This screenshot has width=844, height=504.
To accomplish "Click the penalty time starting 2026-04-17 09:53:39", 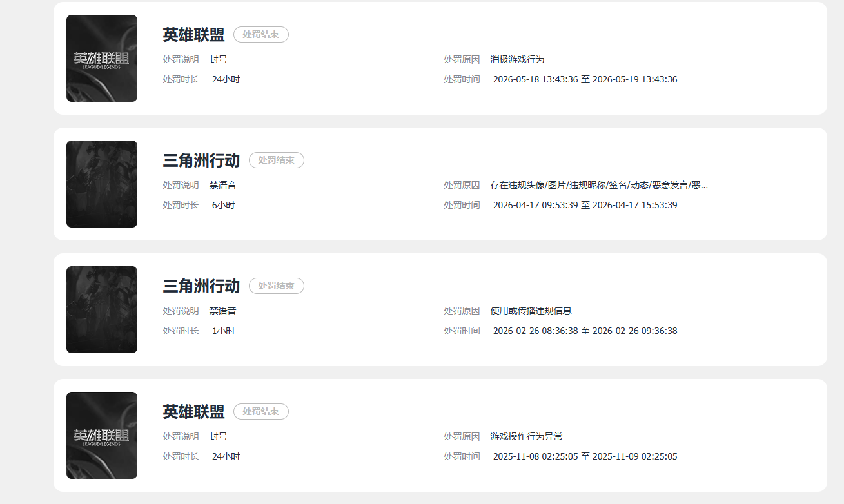I will coord(585,206).
